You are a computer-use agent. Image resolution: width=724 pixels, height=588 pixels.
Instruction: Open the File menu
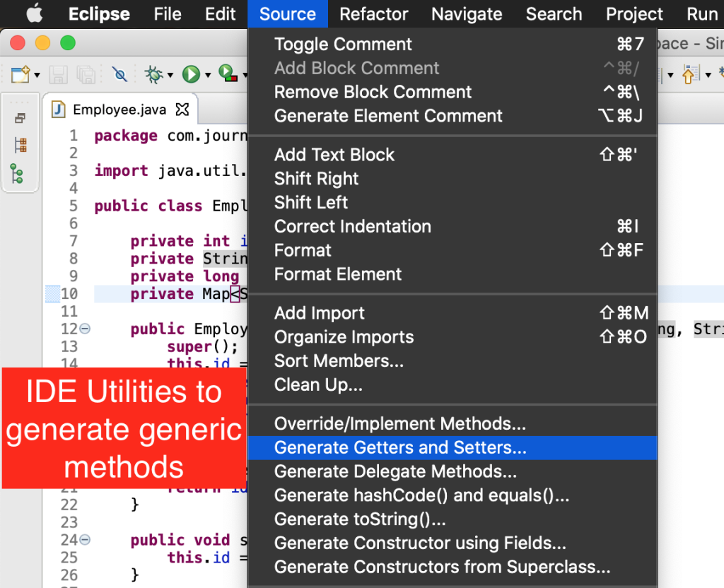point(167,14)
